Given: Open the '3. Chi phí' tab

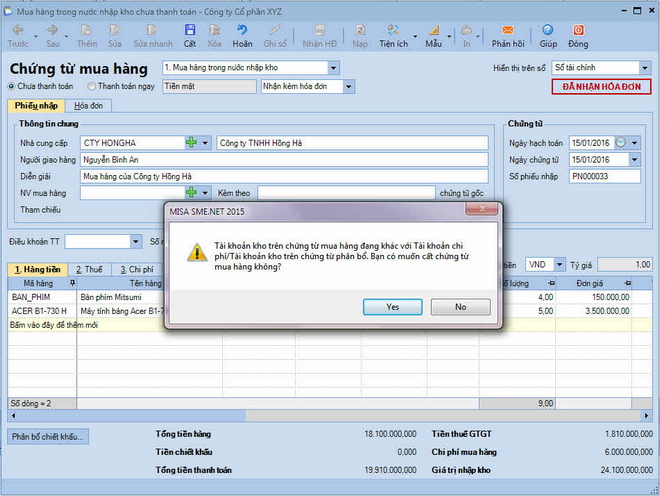Looking at the screenshot, I should pos(137,269).
